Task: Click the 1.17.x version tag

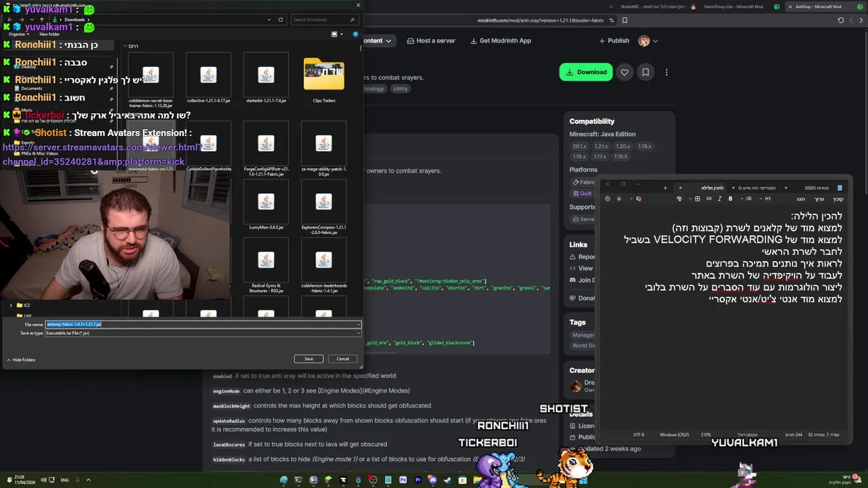Action: pyautogui.click(x=600, y=157)
